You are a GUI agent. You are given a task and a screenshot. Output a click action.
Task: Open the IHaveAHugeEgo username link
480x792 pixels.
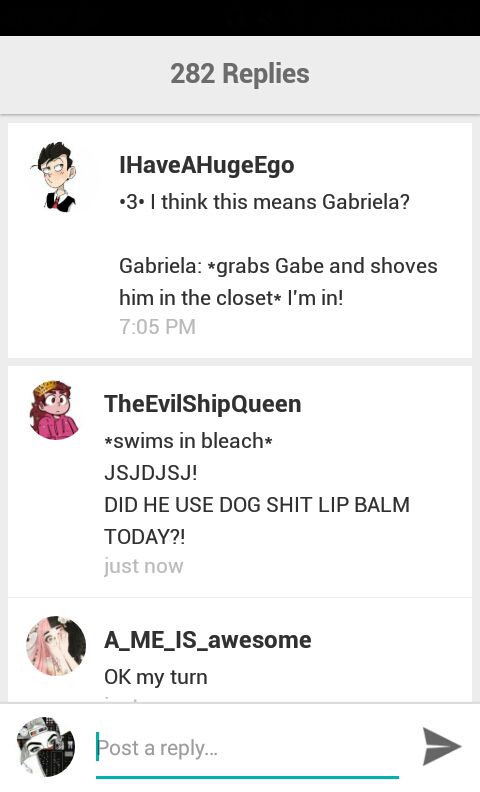(x=207, y=165)
